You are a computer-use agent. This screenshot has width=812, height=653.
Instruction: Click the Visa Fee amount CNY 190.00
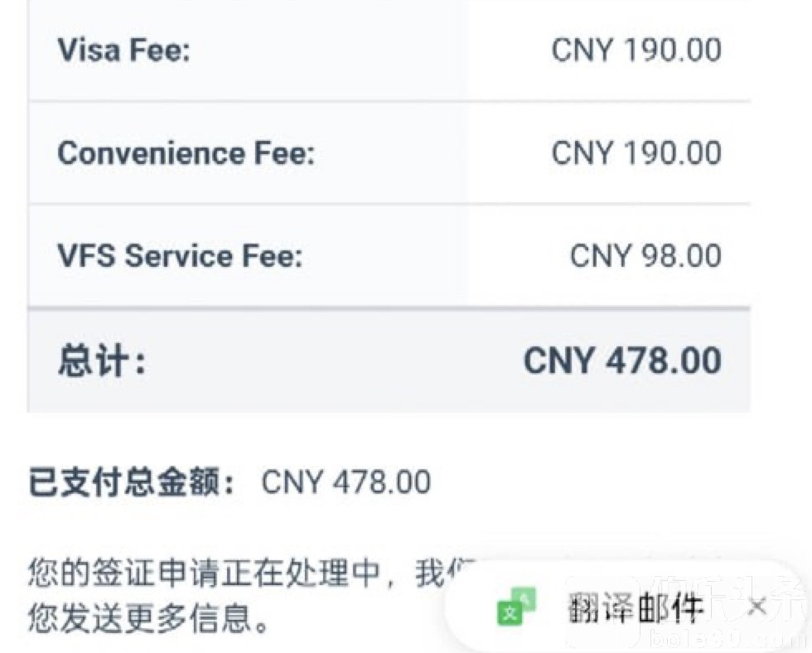click(x=636, y=51)
